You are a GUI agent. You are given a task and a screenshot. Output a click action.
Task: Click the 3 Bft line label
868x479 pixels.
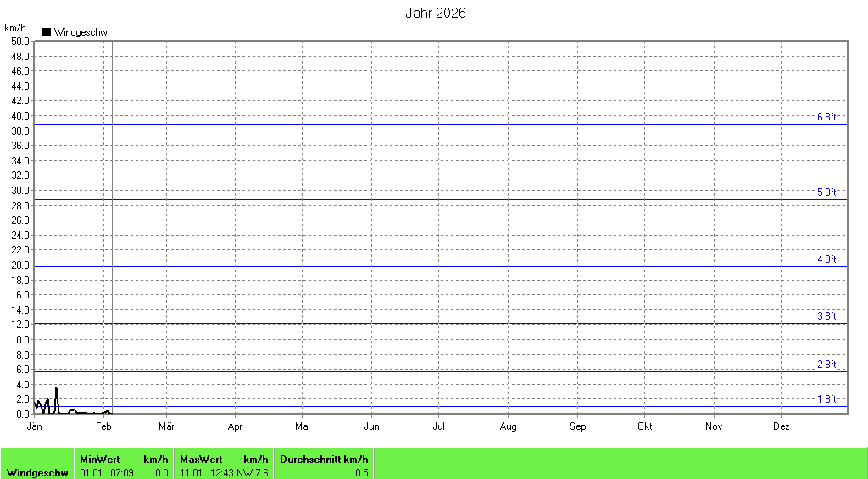(x=826, y=316)
